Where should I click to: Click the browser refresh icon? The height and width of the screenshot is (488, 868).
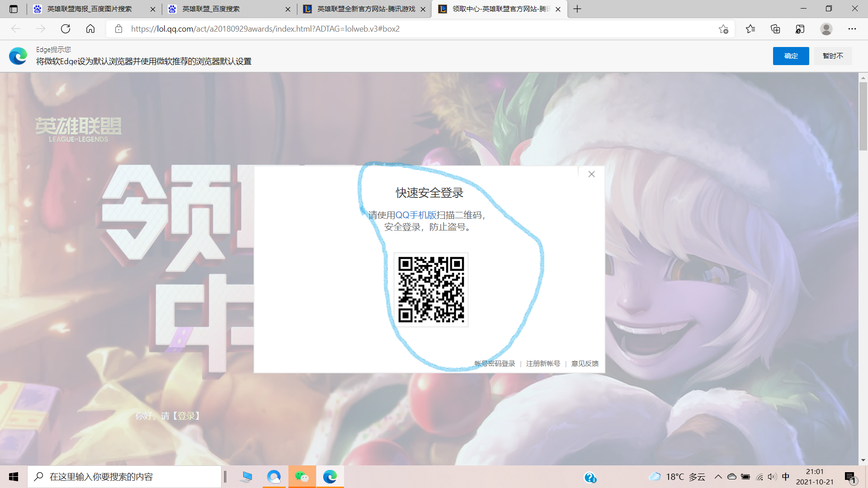[x=66, y=29]
